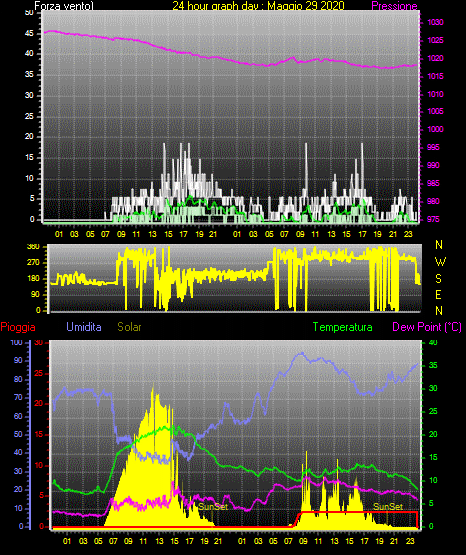The image size is (466, 555).
Task: Click the second SunSet marker text
Action: point(388,507)
